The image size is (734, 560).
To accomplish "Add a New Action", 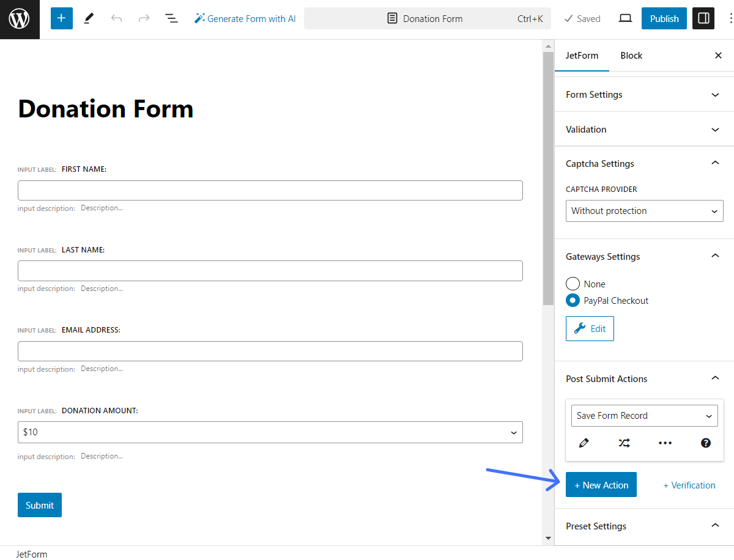I will point(601,484).
